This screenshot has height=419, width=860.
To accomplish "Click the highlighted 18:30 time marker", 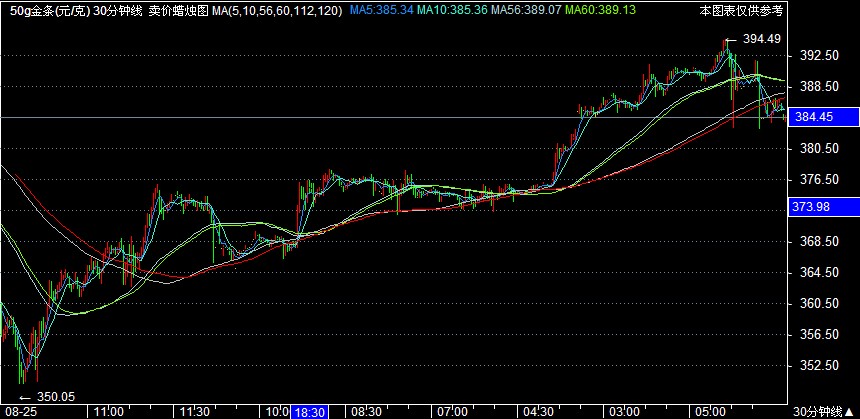I will [x=309, y=412].
